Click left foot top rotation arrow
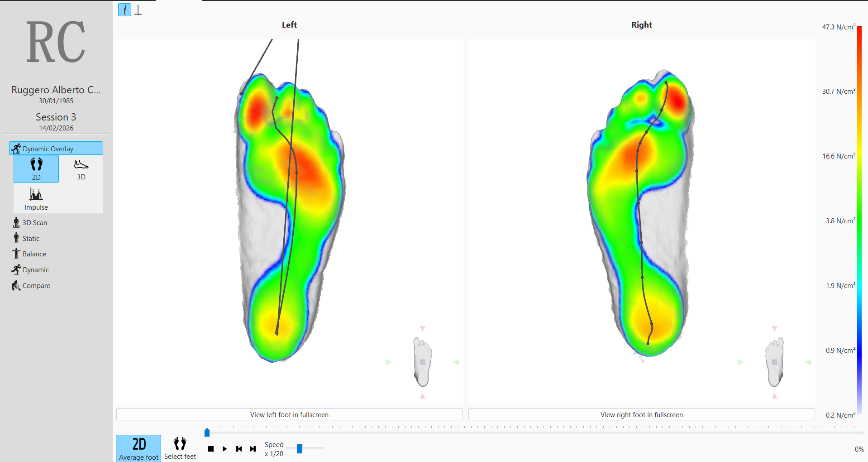The image size is (868, 462). [x=422, y=328]
